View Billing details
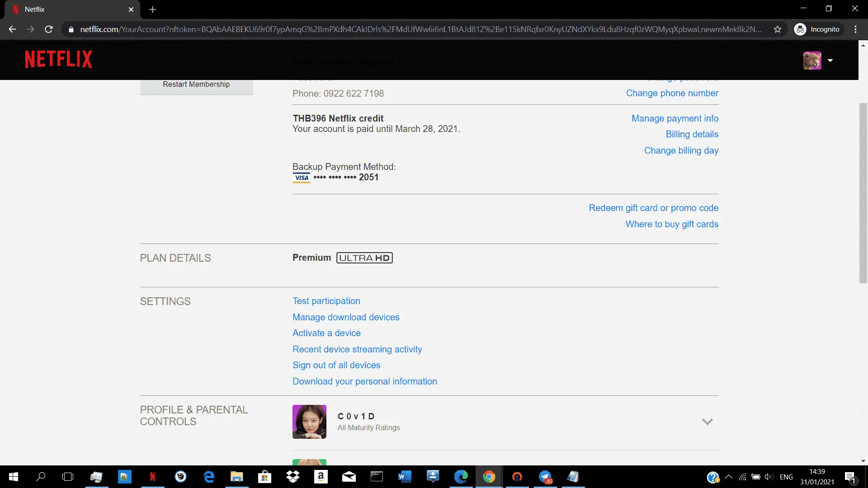Viewport: 868px width, 488px height. (x=692, y=134)
